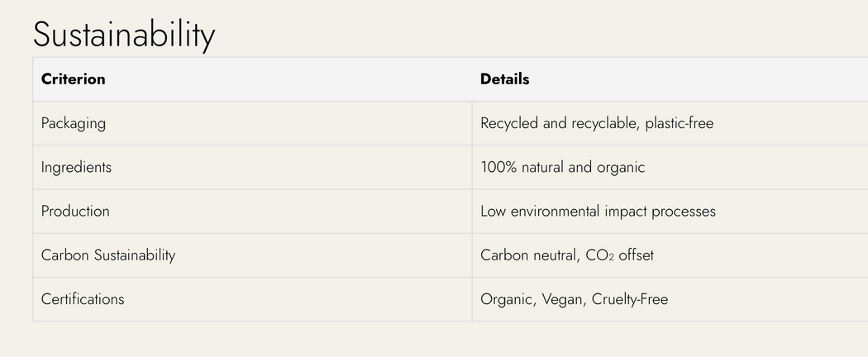Select the Certifications cell
Image resolution: width=868 pixels, height=357 pixels.
point(83,298)
